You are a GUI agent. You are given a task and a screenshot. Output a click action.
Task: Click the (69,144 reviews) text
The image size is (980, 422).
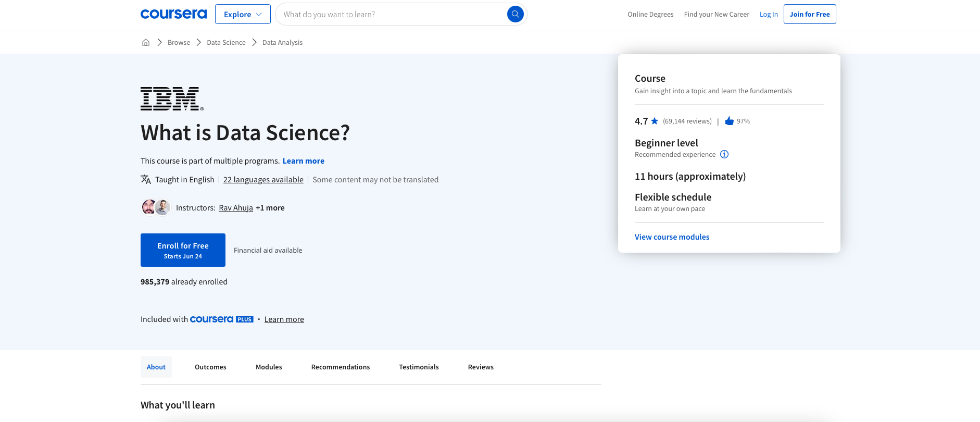pyautogui.click(x=687, y=121)
